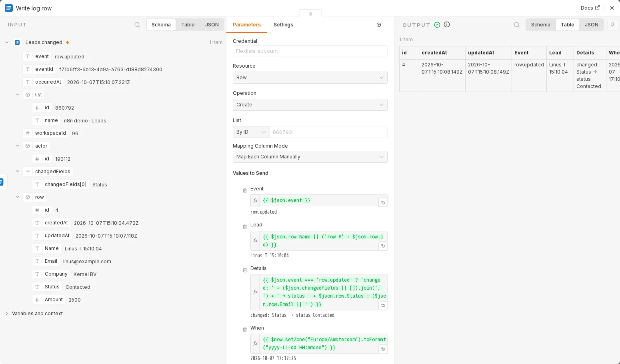Open expression editor for When field
The image size is (620, 364).
pos(383,349)
